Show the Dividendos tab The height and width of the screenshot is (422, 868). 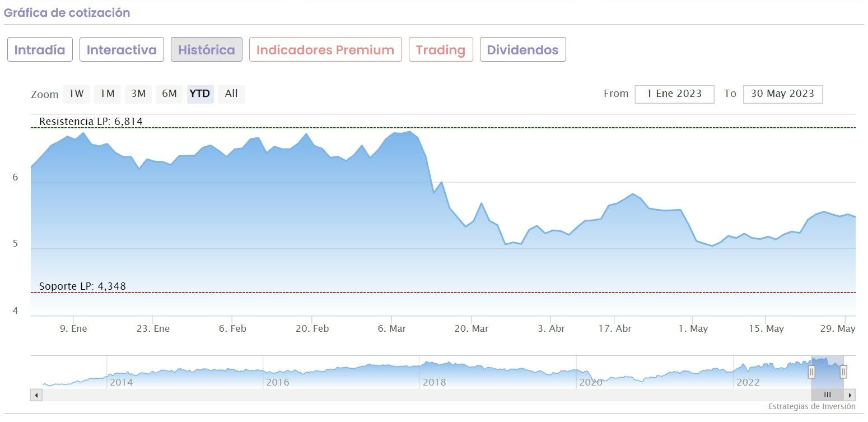pyautogui.click(x=522, y=50)
